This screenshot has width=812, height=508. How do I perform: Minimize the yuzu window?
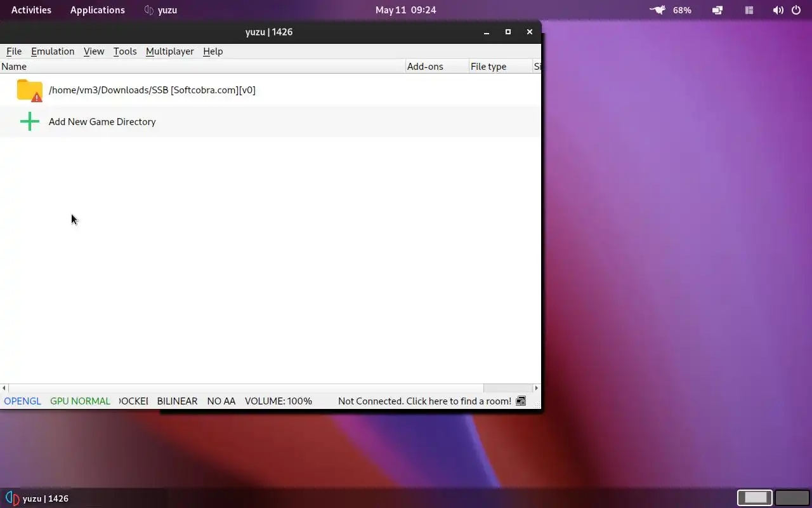pos(487,32)
